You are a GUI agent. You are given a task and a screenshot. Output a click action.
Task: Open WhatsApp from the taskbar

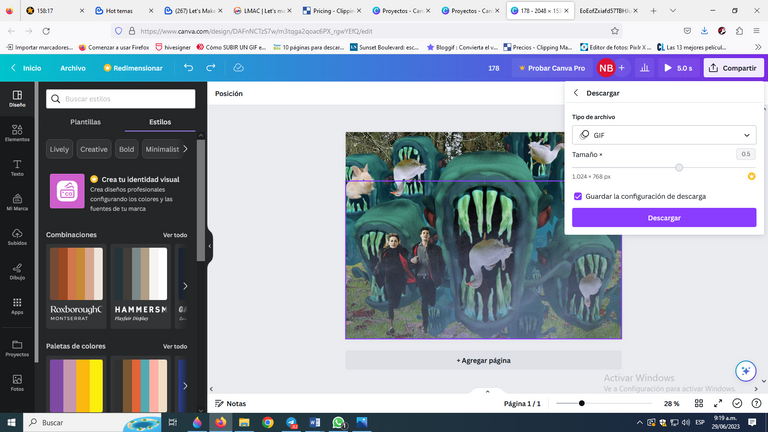tap(338, 422)
